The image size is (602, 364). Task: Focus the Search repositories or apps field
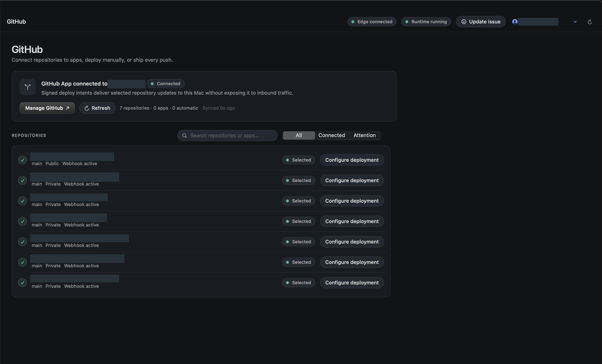pyautogui.click(x=227, y=135)
